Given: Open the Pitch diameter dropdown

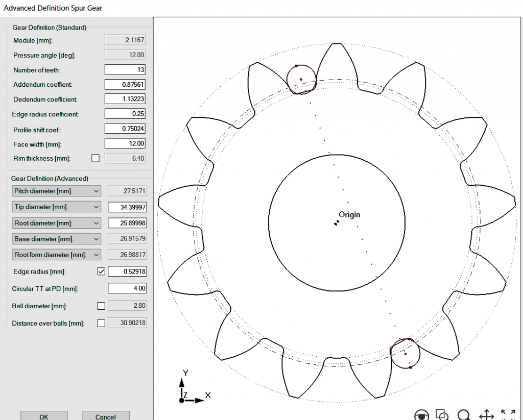Looking at the screenshot, I should 56,191.
